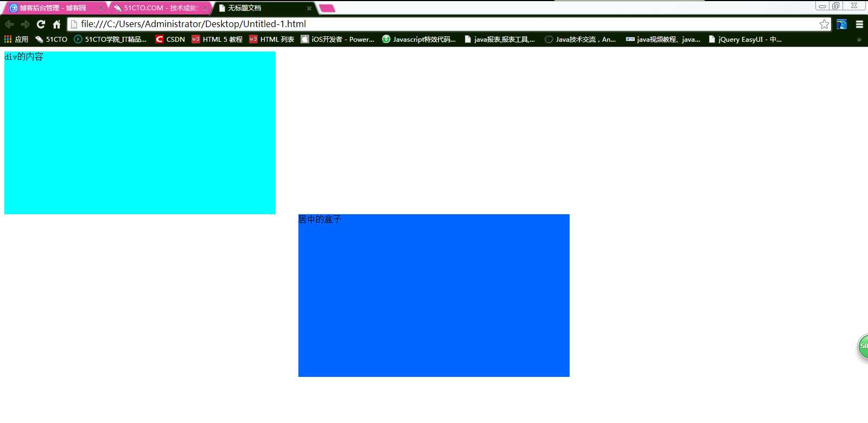
Task: Open the HTML 列表 bookmark
Action: [x=272, y=39]
